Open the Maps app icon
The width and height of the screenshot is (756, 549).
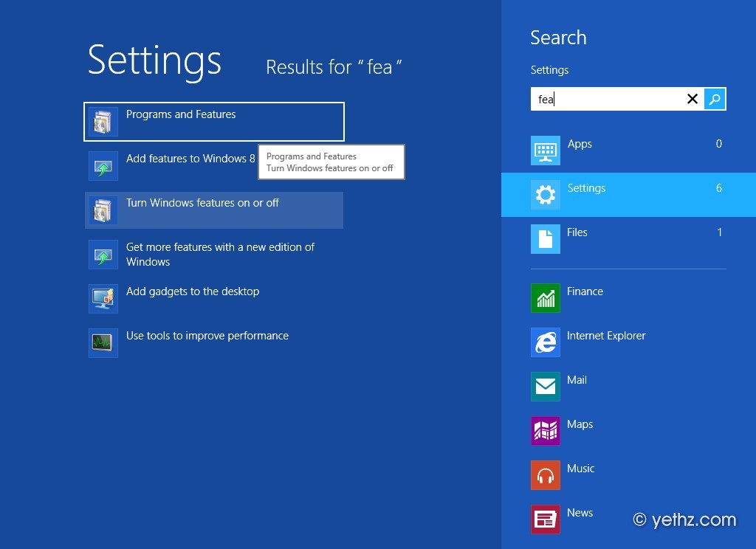tap(546, 431)
